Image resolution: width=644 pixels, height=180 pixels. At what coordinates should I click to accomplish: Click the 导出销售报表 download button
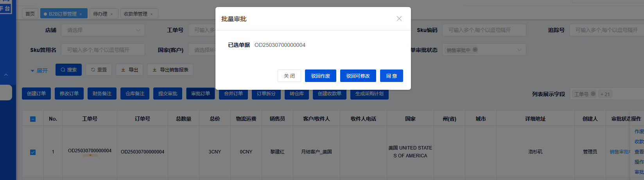170,70
